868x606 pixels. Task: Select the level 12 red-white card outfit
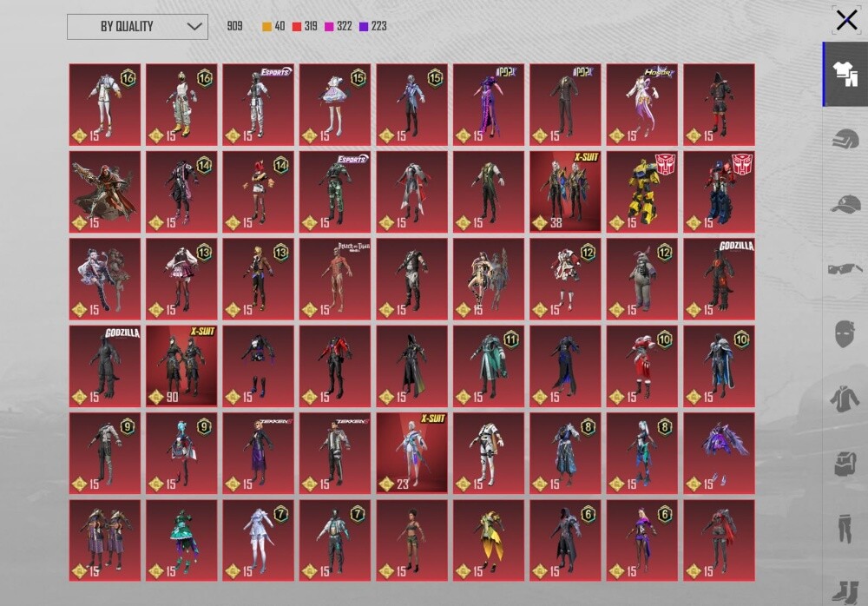[565, 280]
